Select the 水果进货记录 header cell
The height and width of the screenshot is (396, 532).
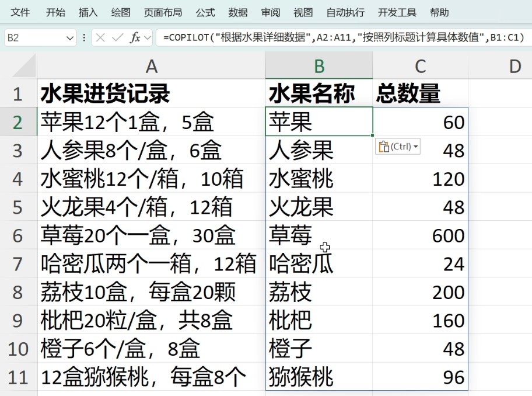152,93
